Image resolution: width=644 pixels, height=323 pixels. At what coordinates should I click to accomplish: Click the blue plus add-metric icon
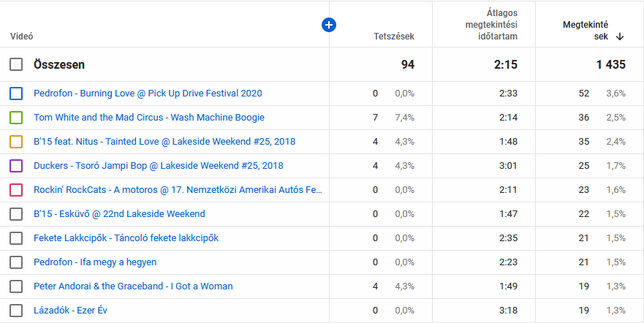coord(329,26)
